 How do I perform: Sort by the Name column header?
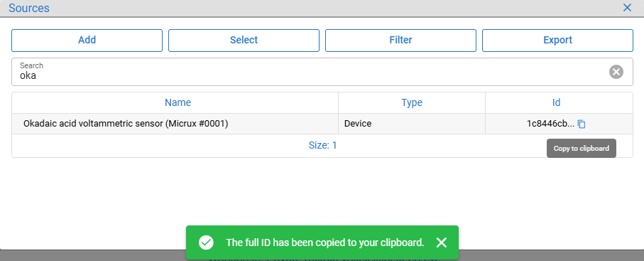(x=178, y=102)
